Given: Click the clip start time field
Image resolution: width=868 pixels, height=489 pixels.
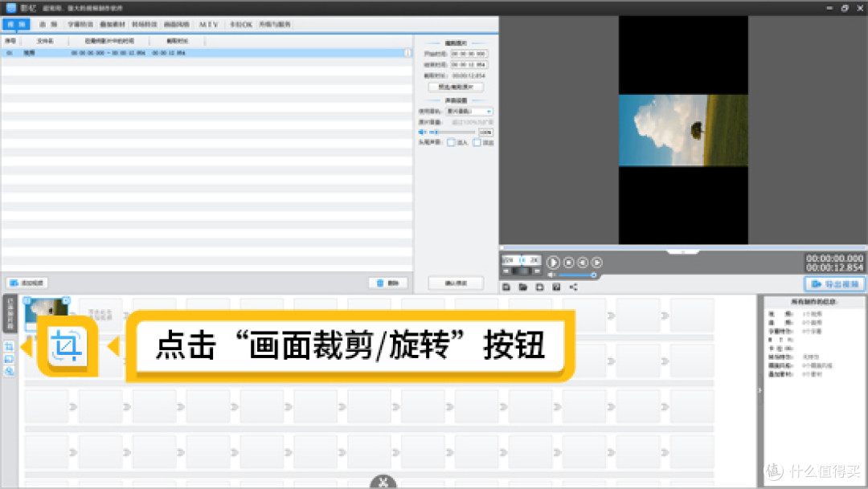Looking at the screenshot, I should 469,54.
